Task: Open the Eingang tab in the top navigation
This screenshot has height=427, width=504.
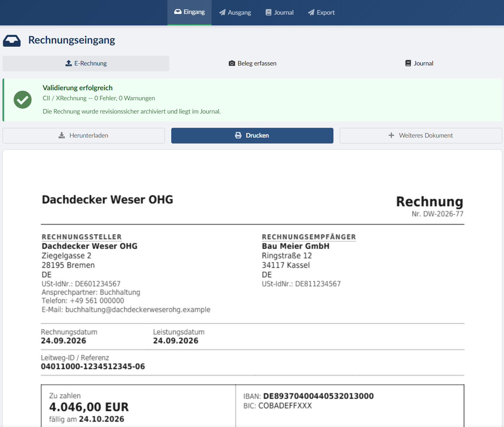Action: click(x=189, y=12)
